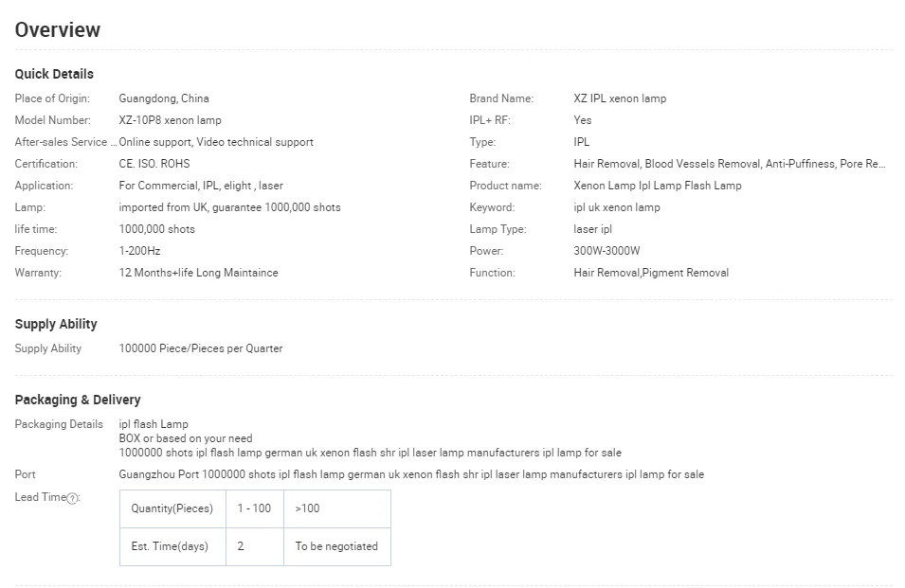This screenshot has width=905, height=588.
Task: Click the Packaging & Delivery heading
Action: coord(78,400)
